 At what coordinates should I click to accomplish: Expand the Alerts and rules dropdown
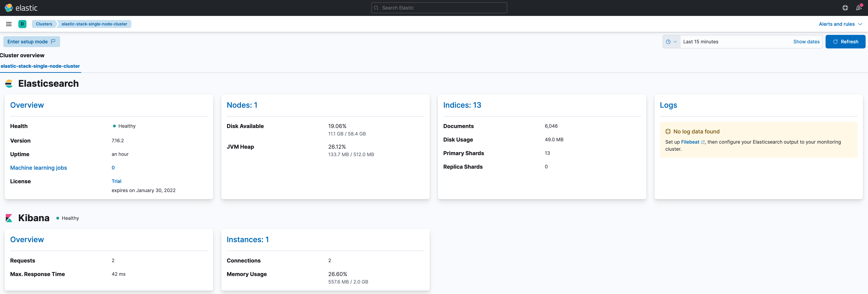pyautogui.click(x=840, y=24)
